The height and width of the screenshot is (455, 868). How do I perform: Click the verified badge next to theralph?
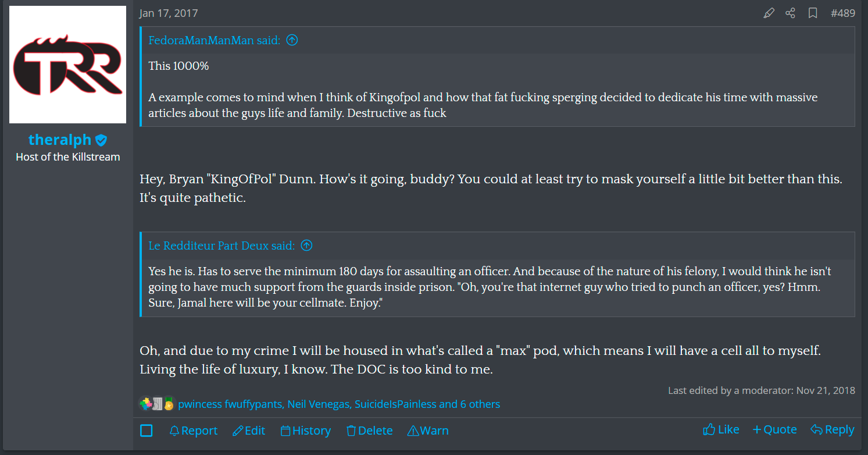click(101, 140)
